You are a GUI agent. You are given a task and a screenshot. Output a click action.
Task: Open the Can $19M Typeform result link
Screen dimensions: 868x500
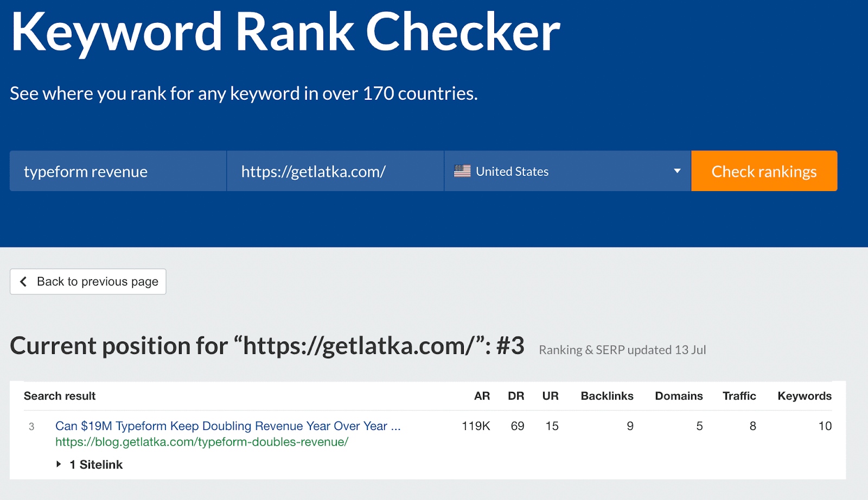(228, 426)
